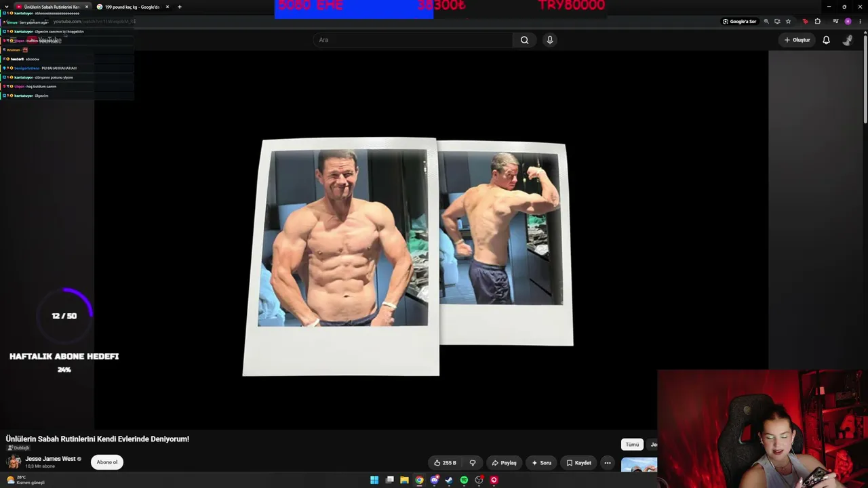Switch to the '199 pound kaç kg' Google tab
The width and height of the screenshot is (868, 488).
(x=133, y=7)
